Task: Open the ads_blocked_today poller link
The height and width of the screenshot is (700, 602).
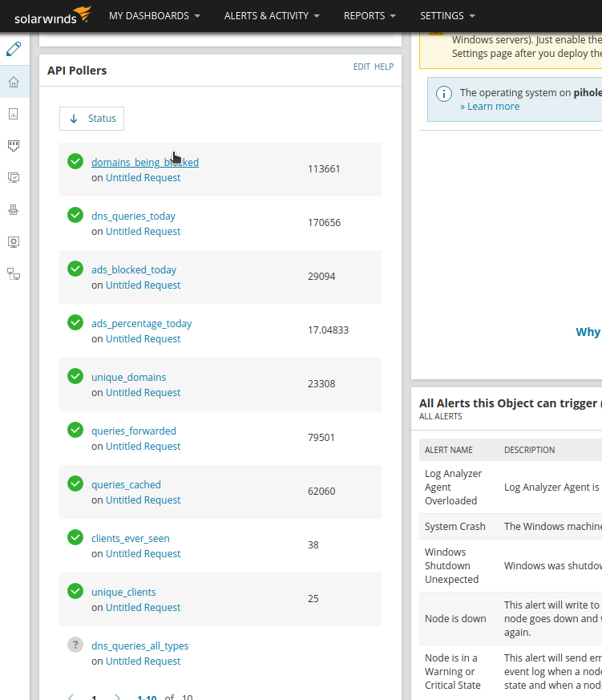Action: [x=134, y=270]
